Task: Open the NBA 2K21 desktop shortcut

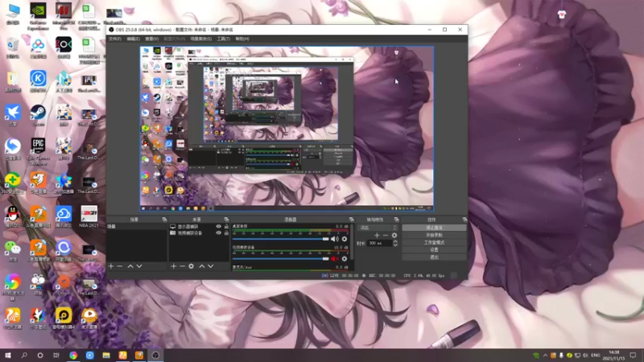Action: point(89,216)
